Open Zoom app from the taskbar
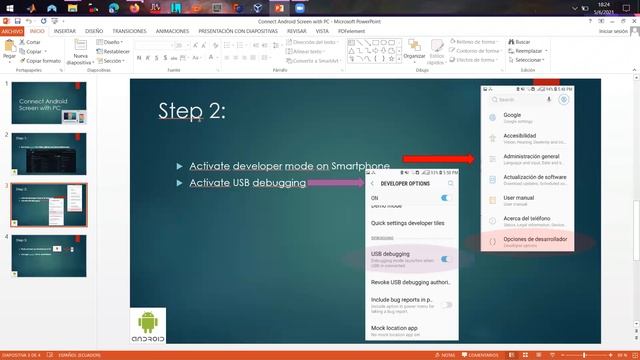The height and width of the screenshot is (360, 640). pos(300,8)
